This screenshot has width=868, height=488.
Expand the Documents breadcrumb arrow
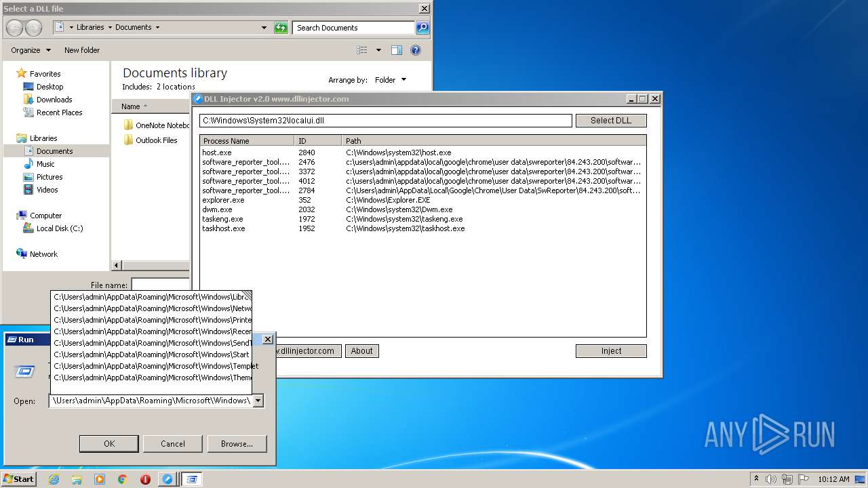pos(157,28)
